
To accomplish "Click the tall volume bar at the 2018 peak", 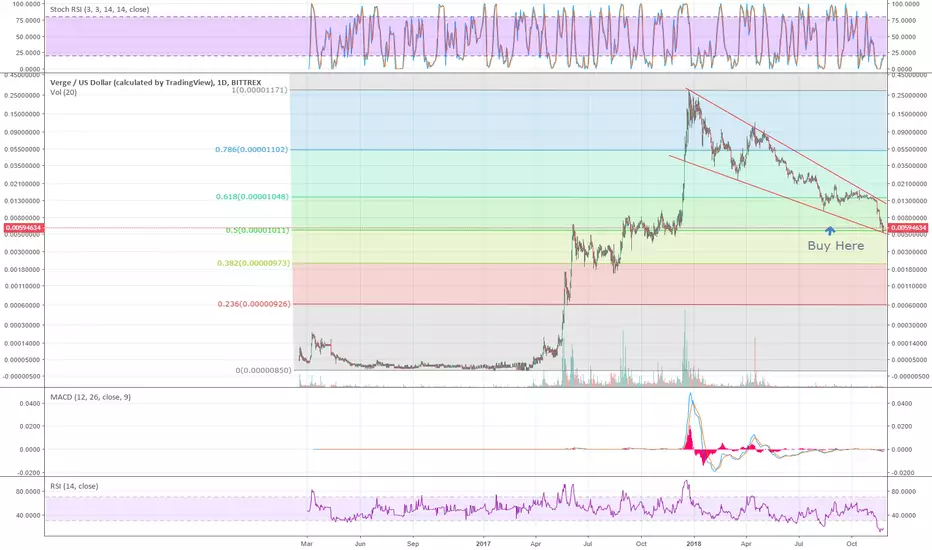I will [685, 348].
